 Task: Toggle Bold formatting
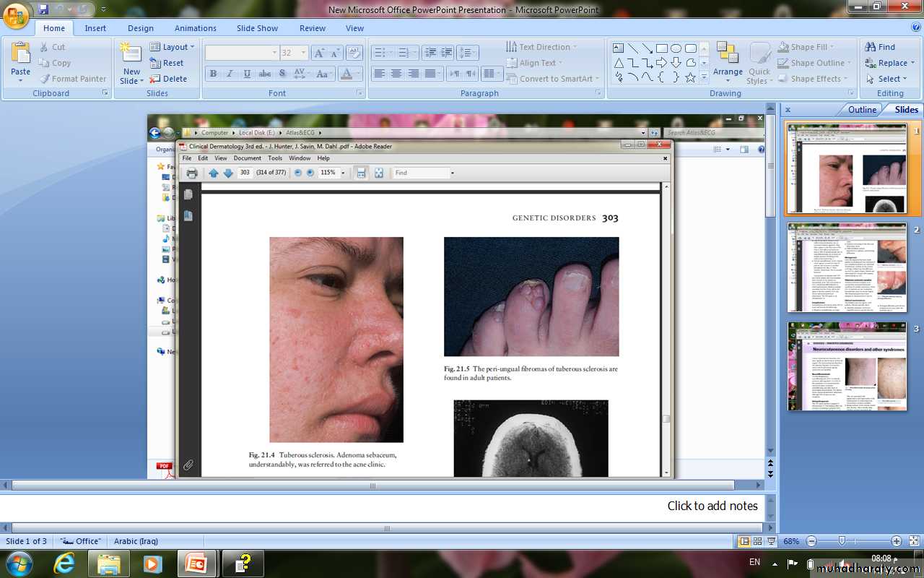pos(213,74)
